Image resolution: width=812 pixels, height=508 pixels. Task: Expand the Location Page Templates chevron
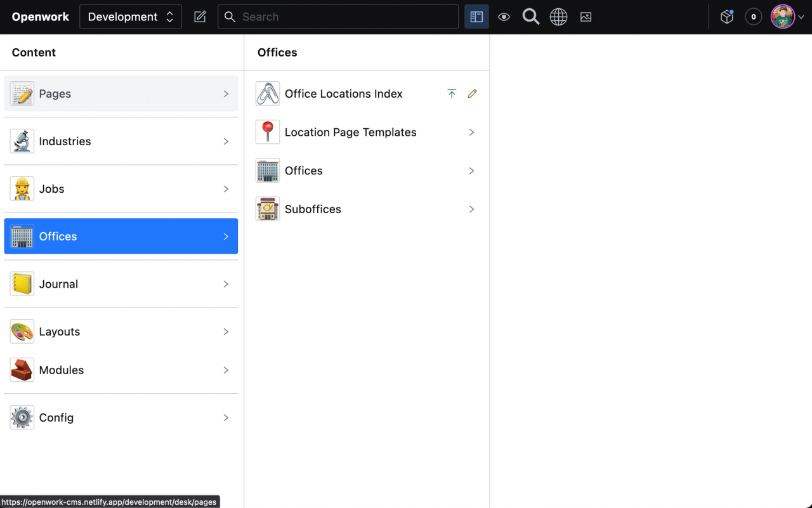click(471, 133)
